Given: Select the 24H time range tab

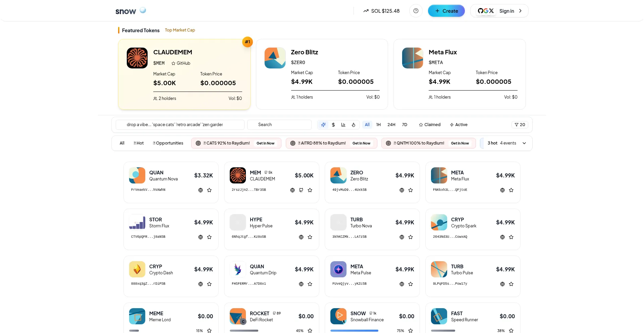Looking at the screenshot, I should (x=391, y=125).
